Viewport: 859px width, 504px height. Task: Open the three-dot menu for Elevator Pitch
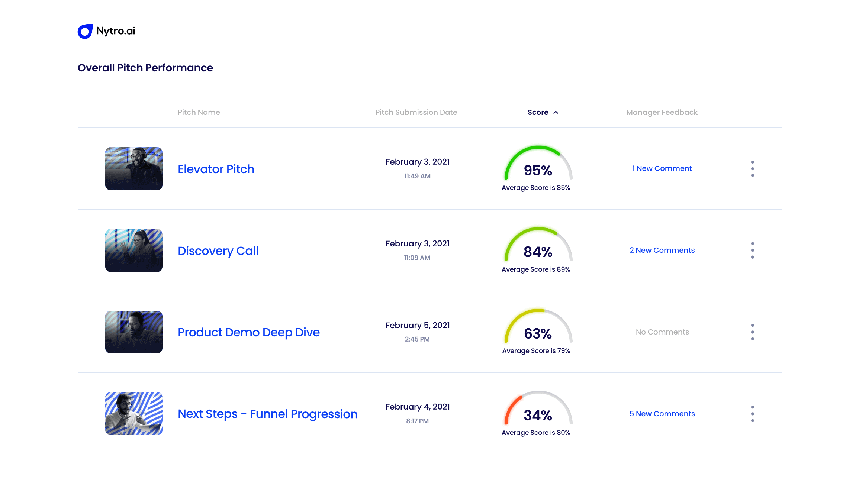tap(752, 169)
